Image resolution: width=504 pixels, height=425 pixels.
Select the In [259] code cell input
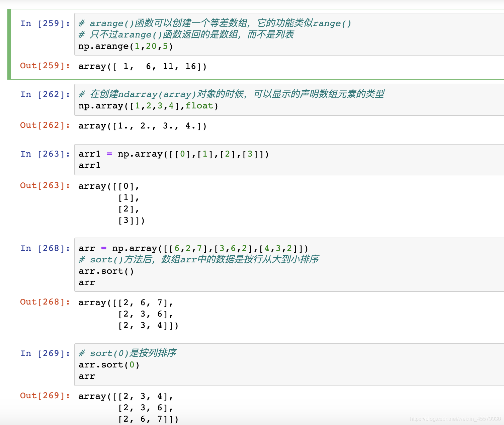[289, 34]
